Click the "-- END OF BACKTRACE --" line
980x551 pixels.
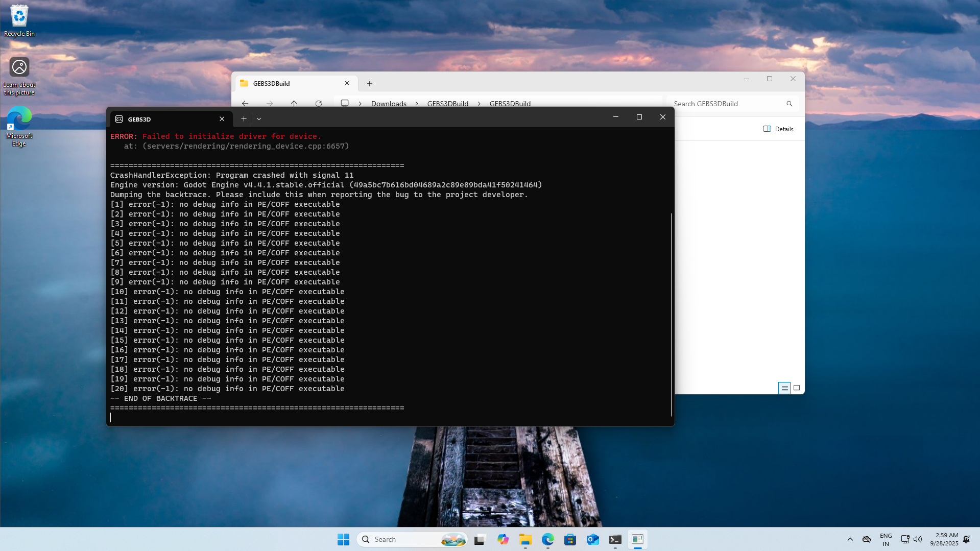161,398
